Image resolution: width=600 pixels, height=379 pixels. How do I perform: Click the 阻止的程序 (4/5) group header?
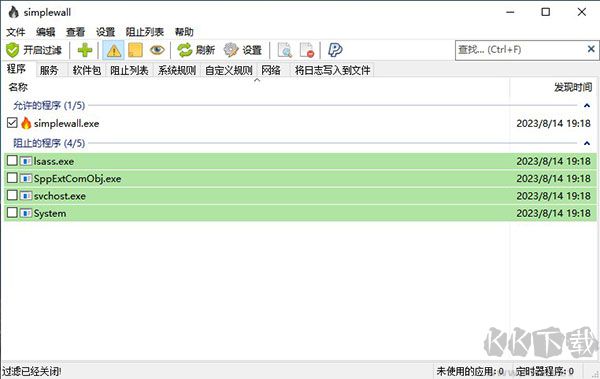click(x=49, y=143)
